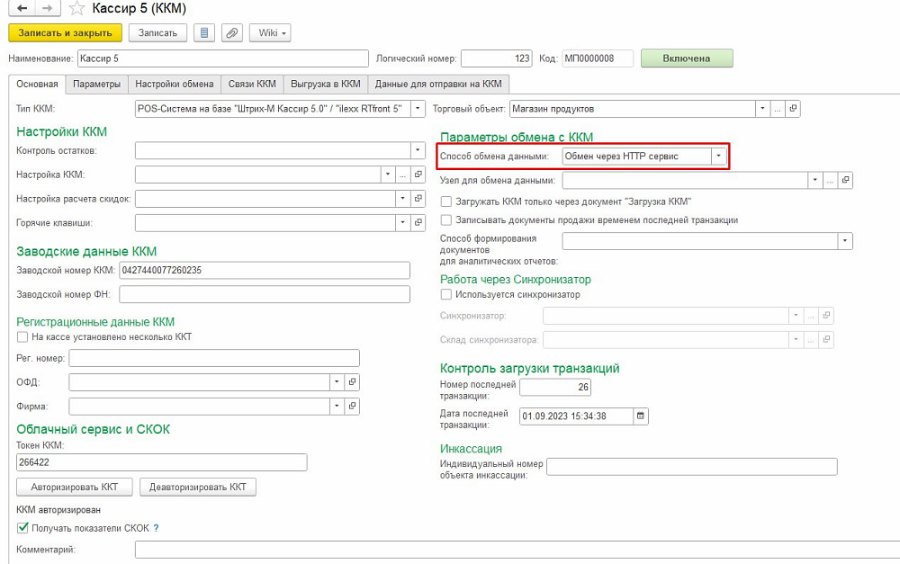900x564 pixels.
Task: Click Деавторизировать ККТ button
Action: (198, 487)
